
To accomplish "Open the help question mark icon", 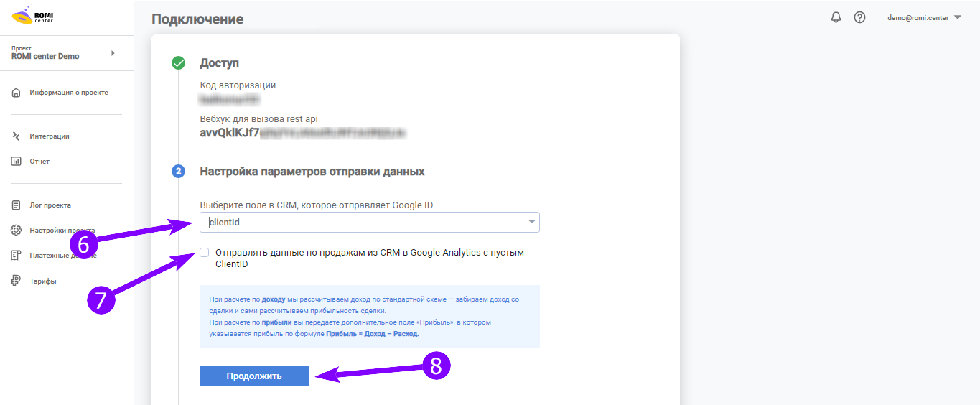I will (x=859, y=17).
